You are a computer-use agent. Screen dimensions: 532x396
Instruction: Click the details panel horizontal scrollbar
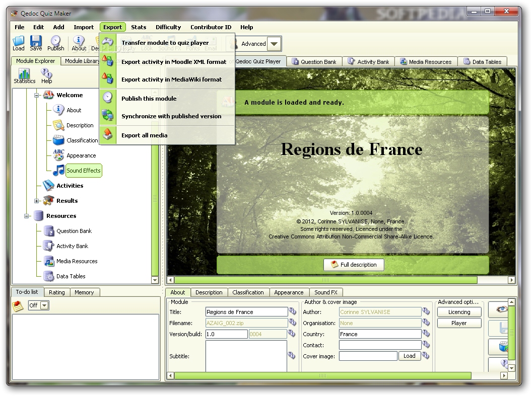point(322,375)
